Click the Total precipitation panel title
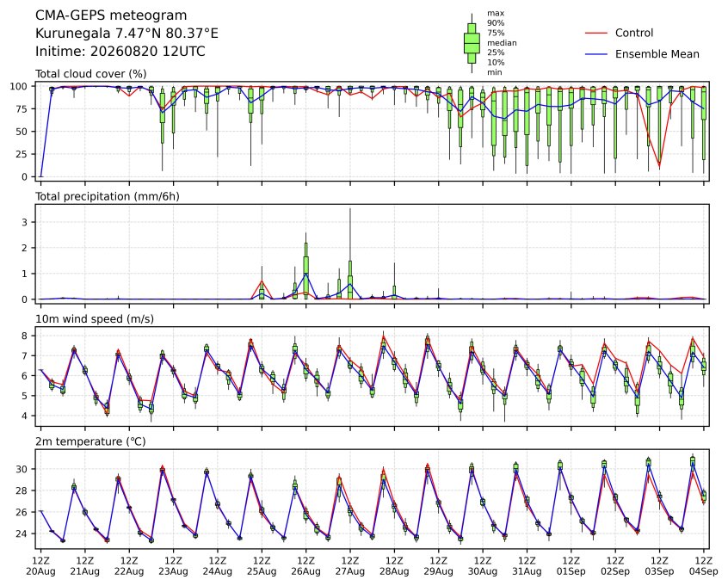The image size is (728, 586). point(108,196)
